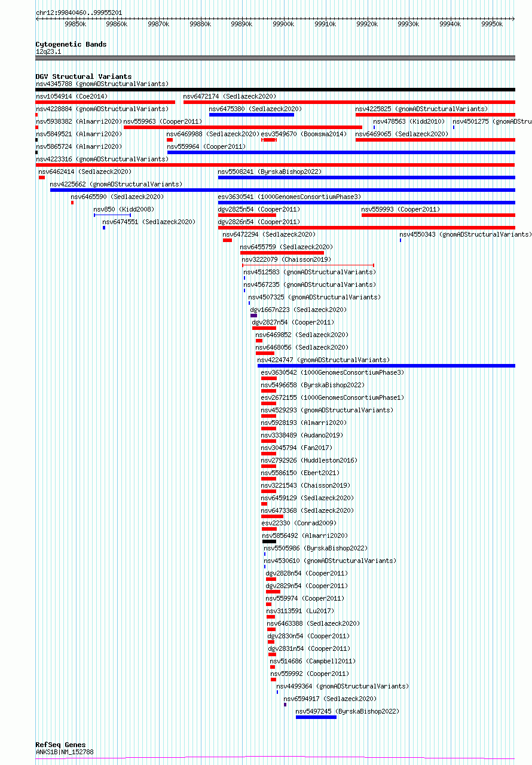
Task: Click the RefSeq Genes track title
Action: click(60, 745)
